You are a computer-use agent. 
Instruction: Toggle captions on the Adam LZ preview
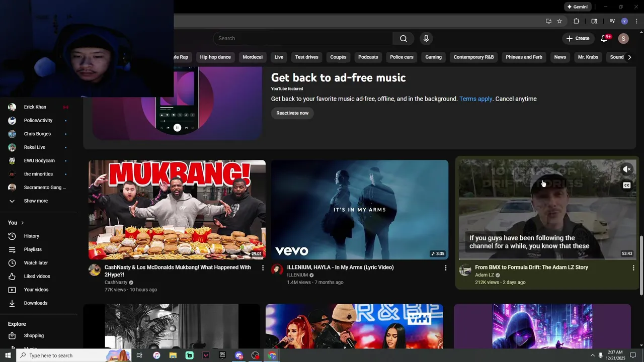(627, 186)
